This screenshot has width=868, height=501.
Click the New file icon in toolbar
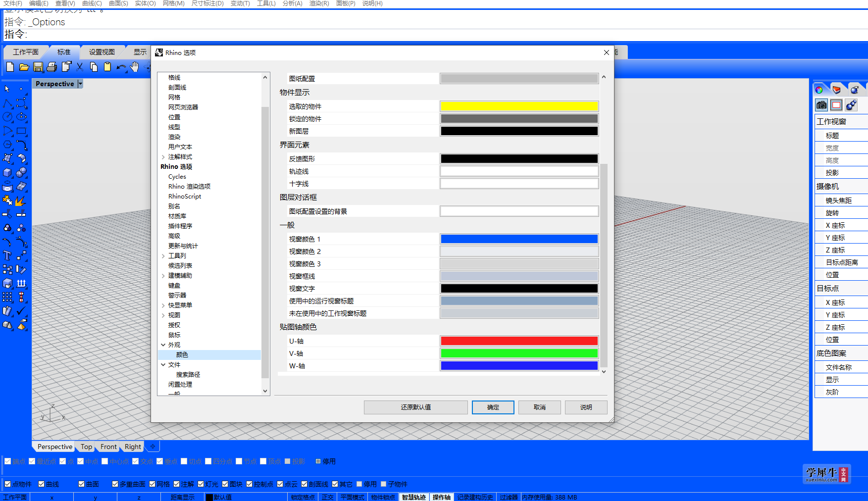10,67
